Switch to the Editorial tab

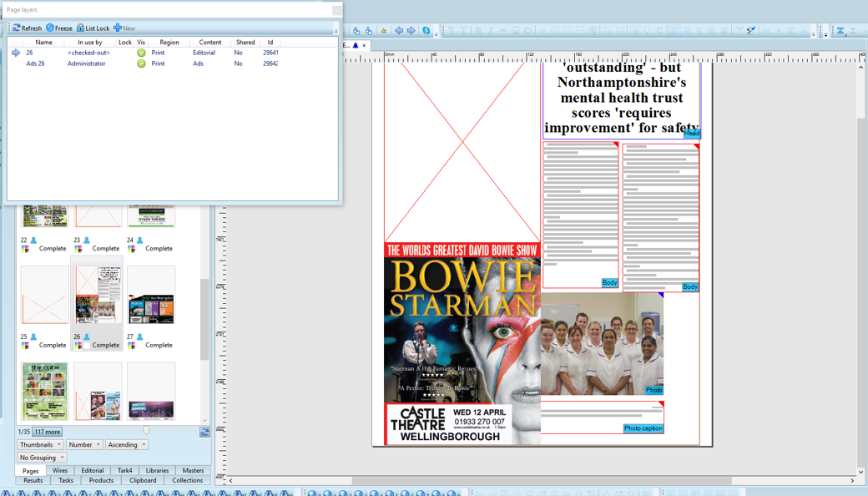[x=93, y=471]
